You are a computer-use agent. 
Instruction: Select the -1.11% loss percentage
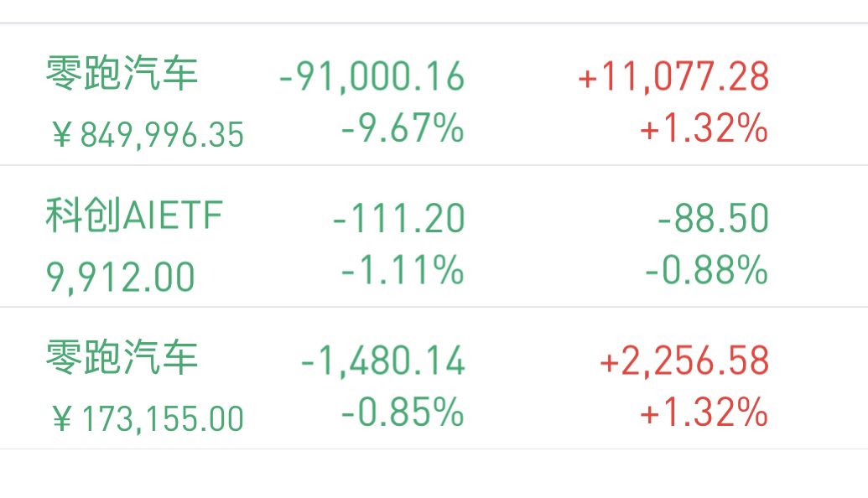point(403,270)
